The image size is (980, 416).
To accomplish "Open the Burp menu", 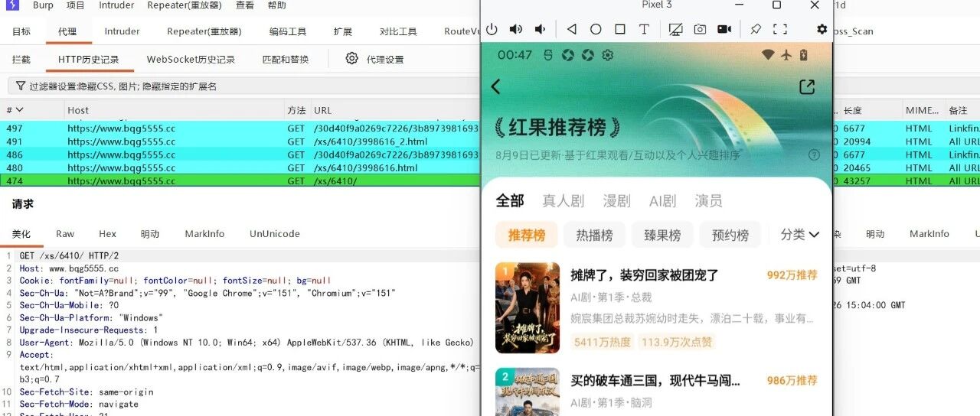I will 43,5.
